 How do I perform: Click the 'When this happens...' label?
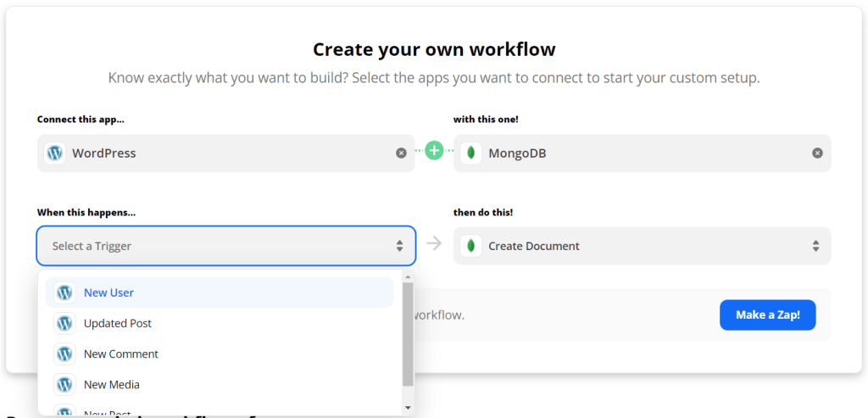[x=86, y=213]
